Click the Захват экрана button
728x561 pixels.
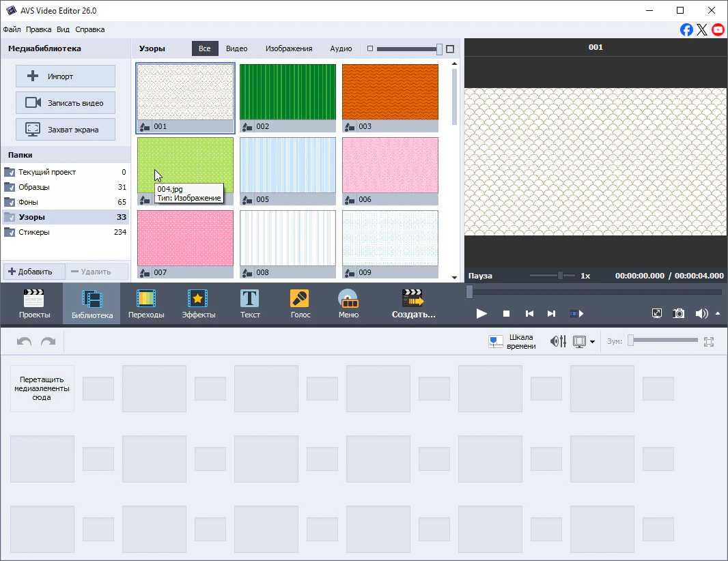click(66, 129)
